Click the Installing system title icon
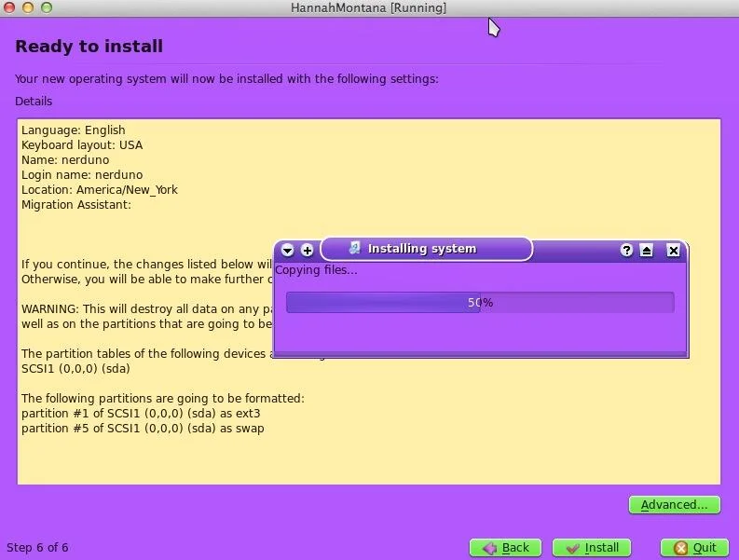Screen dimensions: 739x560 point(354,248)
